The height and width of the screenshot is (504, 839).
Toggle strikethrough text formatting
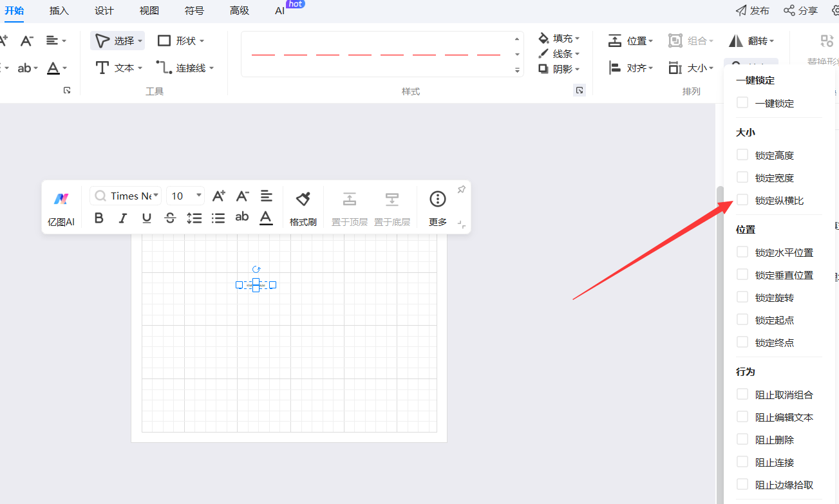click(170, 218)
